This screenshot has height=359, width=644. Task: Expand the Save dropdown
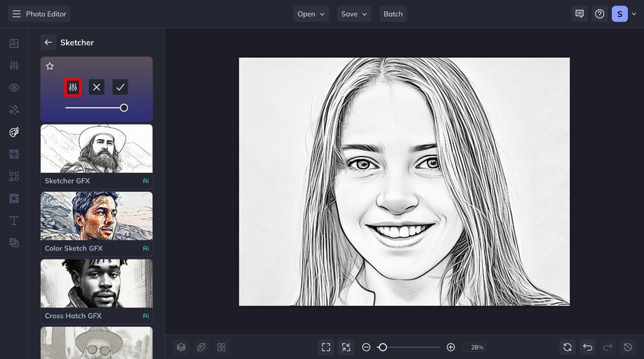click(354, 14)
